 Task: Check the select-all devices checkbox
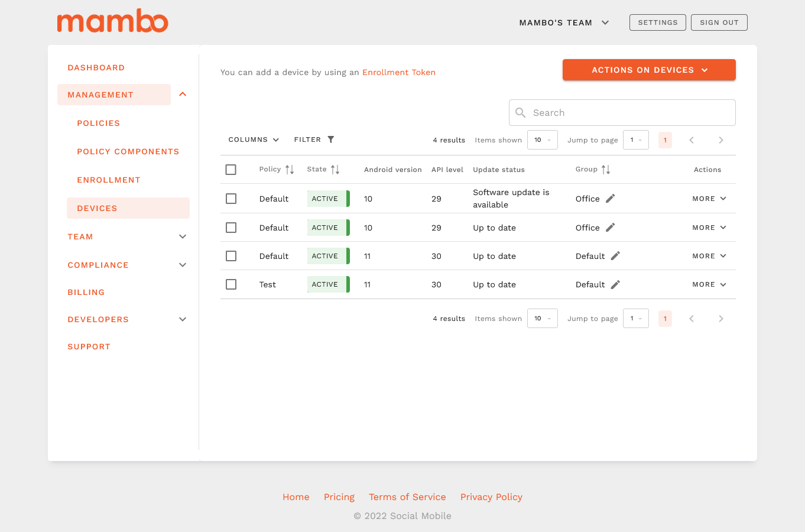pyautogui.click(x=231, y=170)
